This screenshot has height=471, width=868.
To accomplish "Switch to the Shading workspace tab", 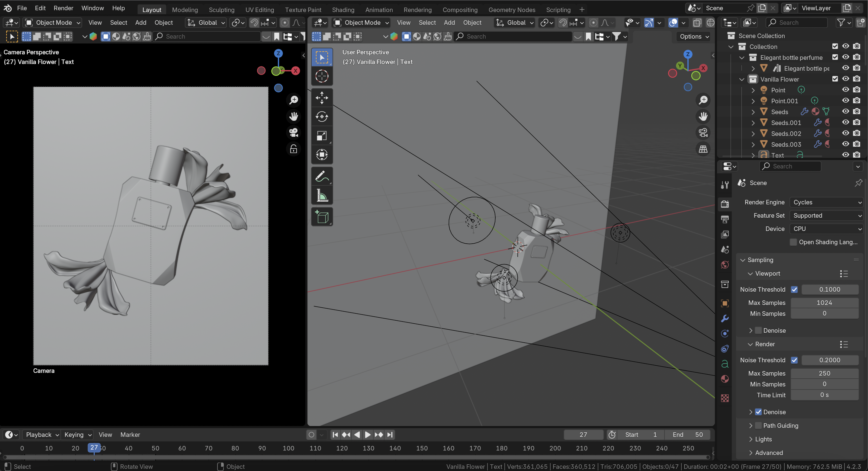I will 343,9.
